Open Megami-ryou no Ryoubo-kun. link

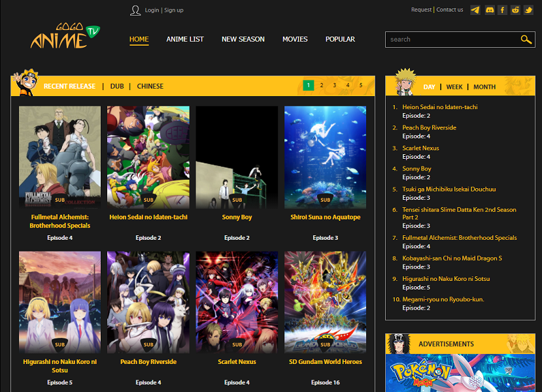click(x=443, y=299)
